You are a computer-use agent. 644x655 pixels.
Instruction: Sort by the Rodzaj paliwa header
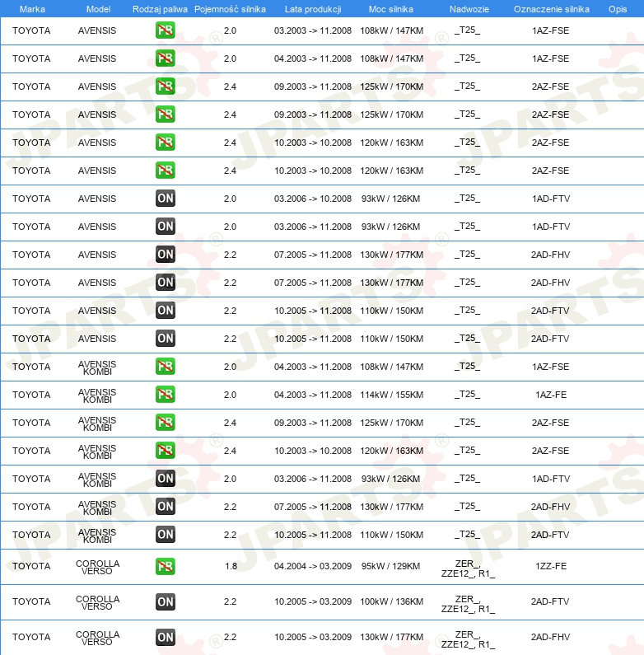pos(160,9)
